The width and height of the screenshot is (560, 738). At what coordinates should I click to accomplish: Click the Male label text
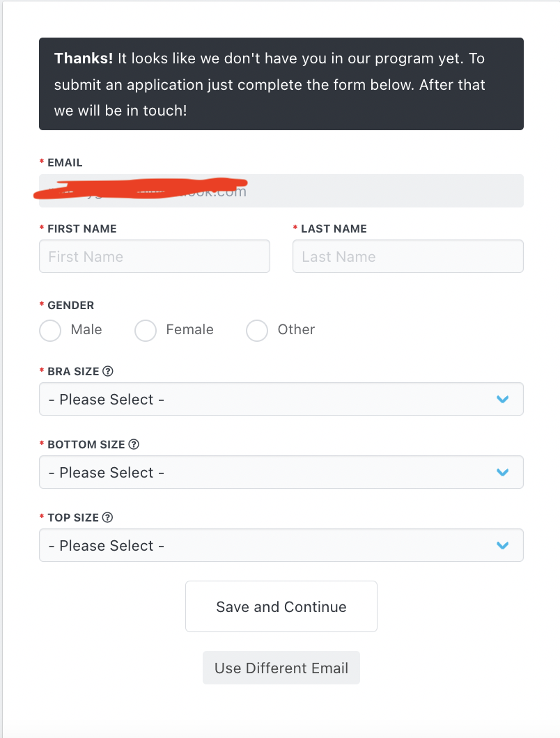pyautogui.click(x=86, y=329)
